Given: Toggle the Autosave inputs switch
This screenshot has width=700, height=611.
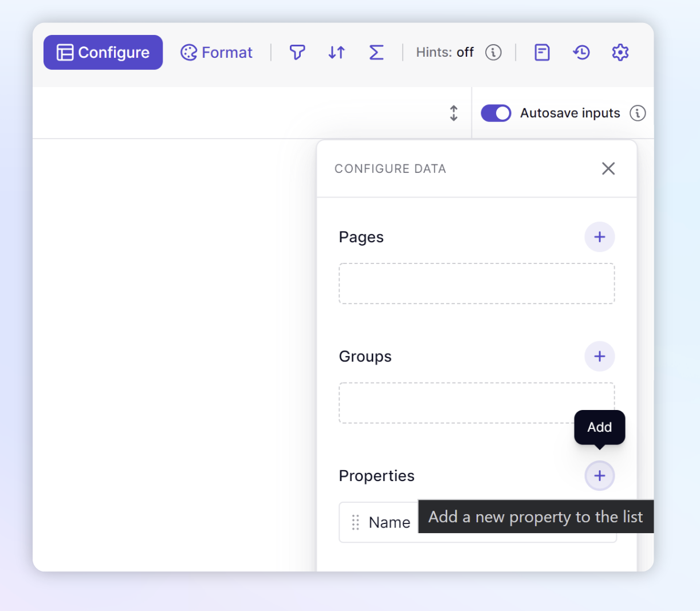Looking at the screenshot, I should (496, 113).
